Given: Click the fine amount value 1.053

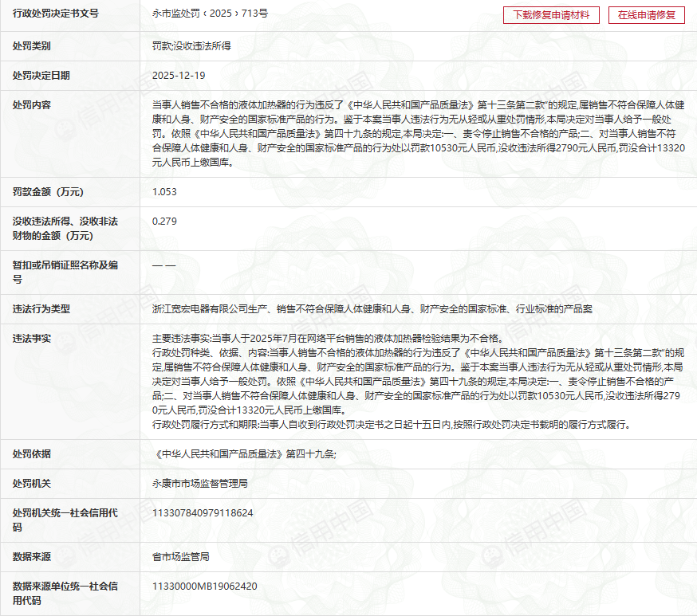Looking at the screenshot, I should coord(164,192).
